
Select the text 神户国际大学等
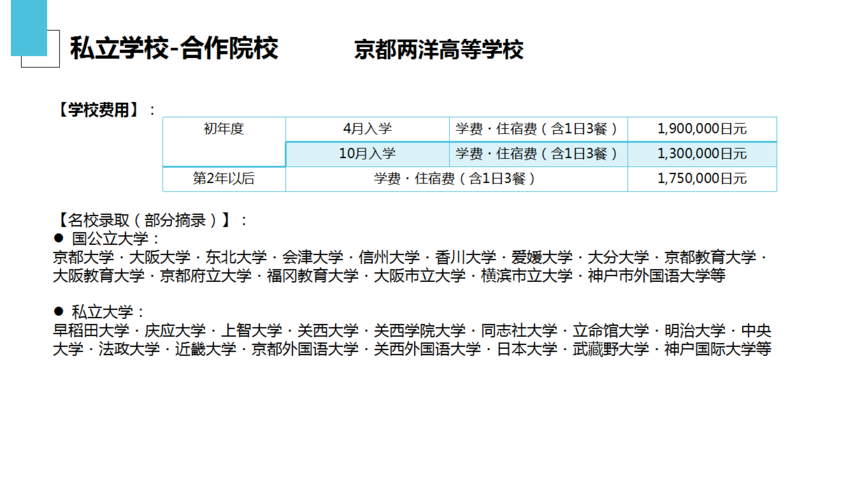[x=718, y=349]
